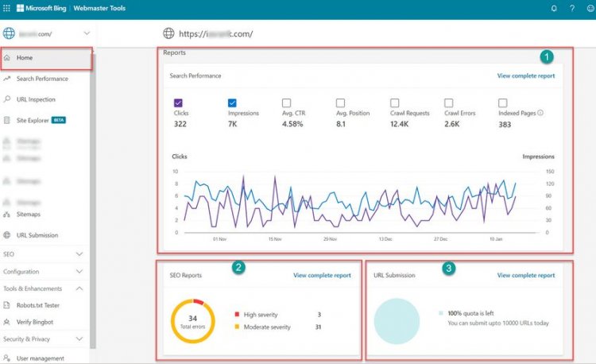This screenshot has width=596, height=364.
Task: Open the notifications bell icon
Action: (554, 8)
